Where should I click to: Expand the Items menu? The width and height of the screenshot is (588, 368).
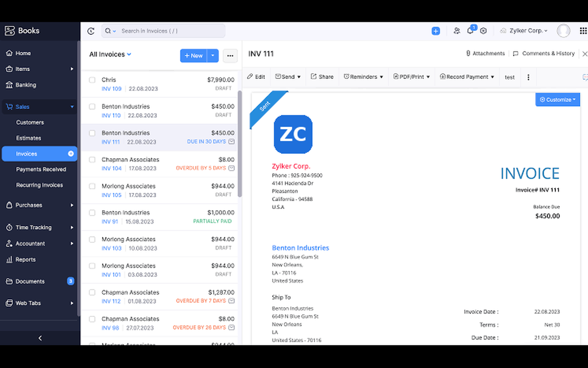[72, 69]
